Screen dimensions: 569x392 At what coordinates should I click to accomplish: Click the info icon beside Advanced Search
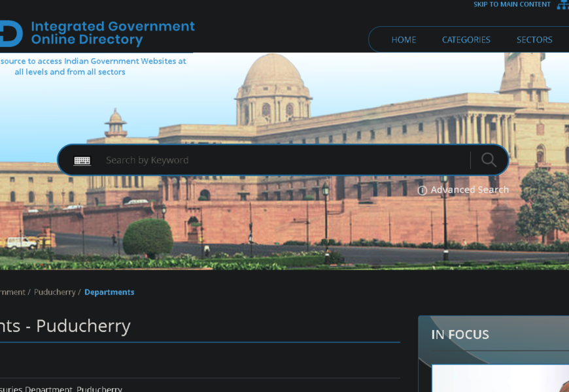click(x=422, y=190)
